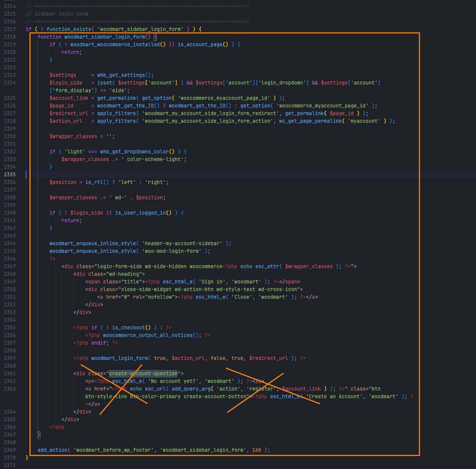
Task: Click the 'is_account_page' call
Action: 200,44
